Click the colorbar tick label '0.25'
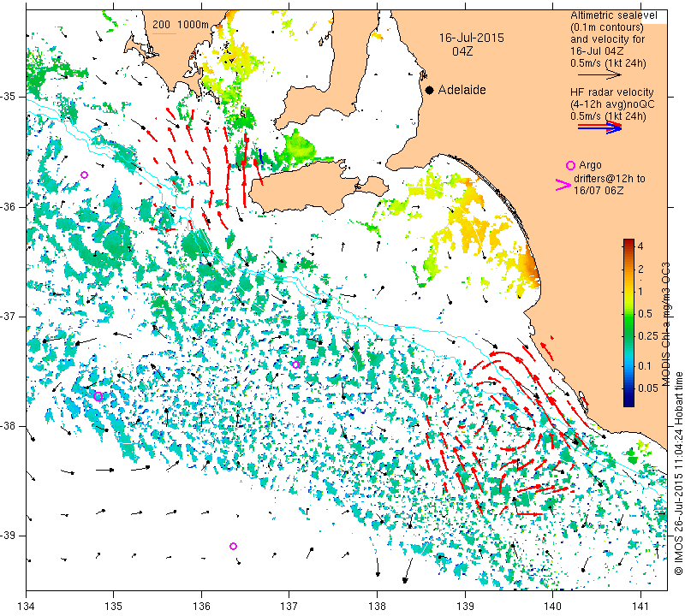 pos(647,335)
